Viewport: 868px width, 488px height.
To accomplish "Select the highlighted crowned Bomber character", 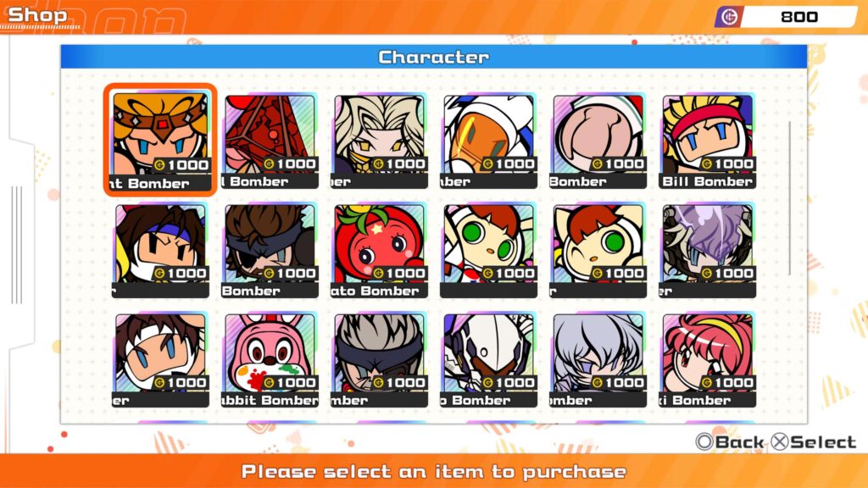I will click(x=160, y=140).
